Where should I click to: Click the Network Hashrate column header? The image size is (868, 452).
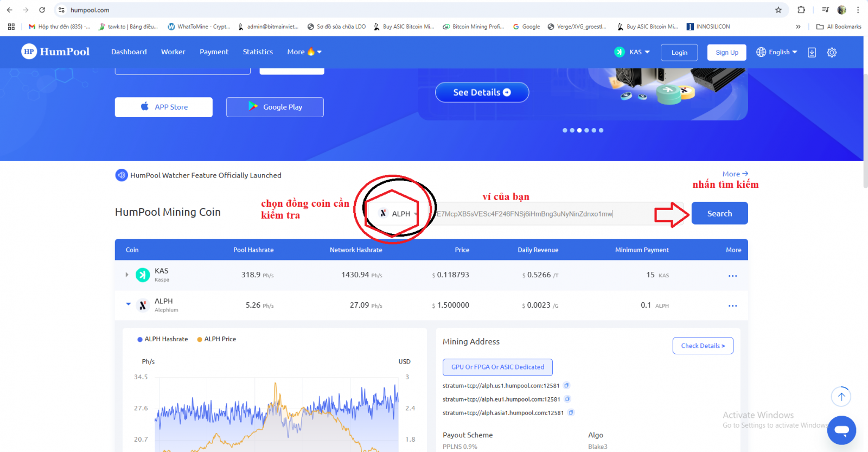356,250
